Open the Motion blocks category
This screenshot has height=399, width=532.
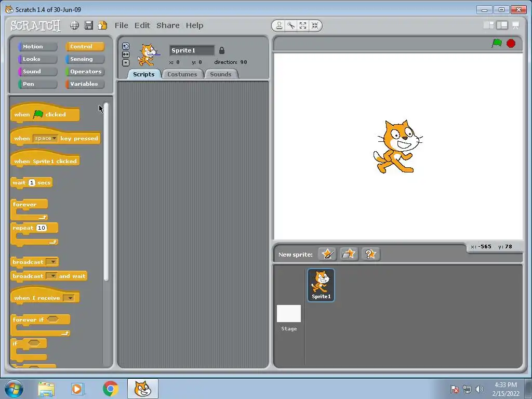pyautogui.click(x=37, y=46)
